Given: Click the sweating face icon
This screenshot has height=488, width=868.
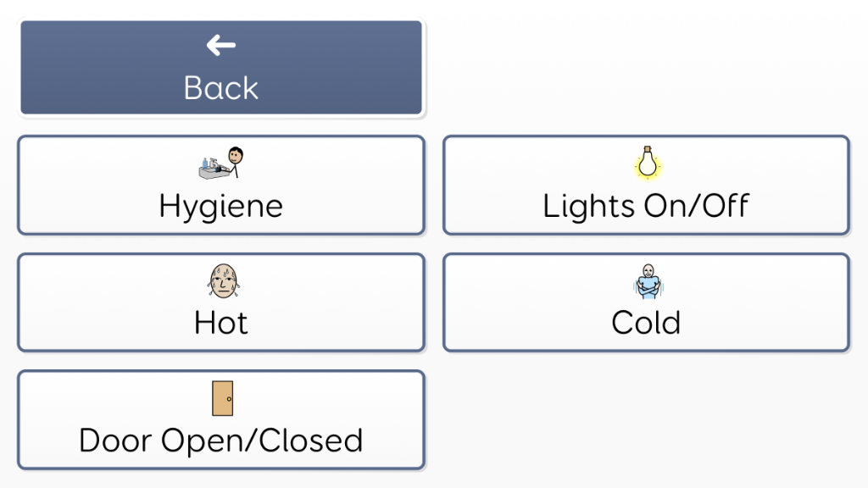Looking at the screenshot, I should pyautogui.click(x=222, y=280).
